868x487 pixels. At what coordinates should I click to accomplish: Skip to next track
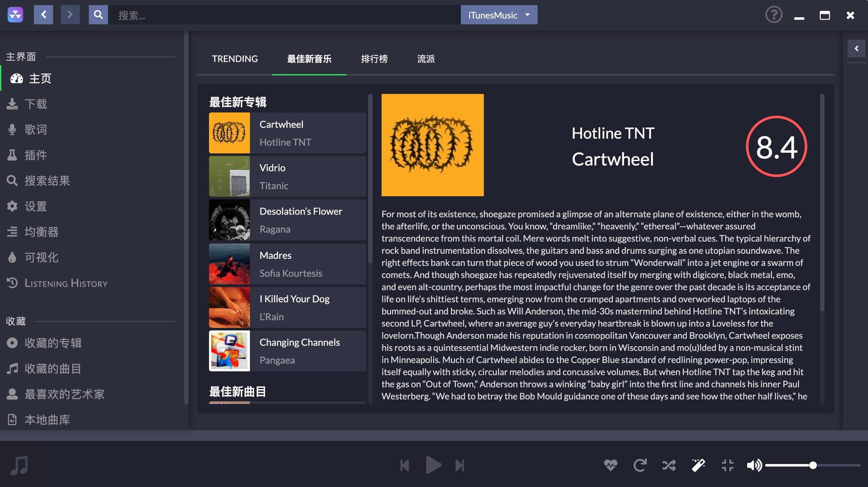pos(460,466)
